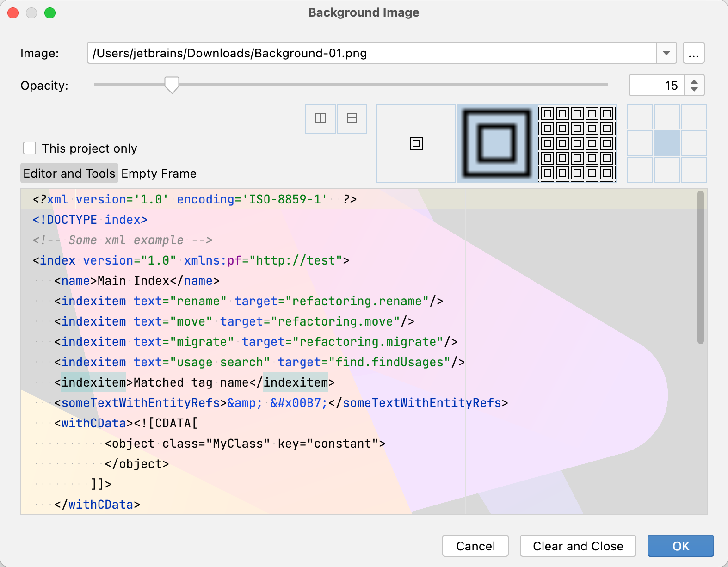Select the plain centered image fill mode
The width and height of the screenshot is (728, 567).
[x=416, y=143]
